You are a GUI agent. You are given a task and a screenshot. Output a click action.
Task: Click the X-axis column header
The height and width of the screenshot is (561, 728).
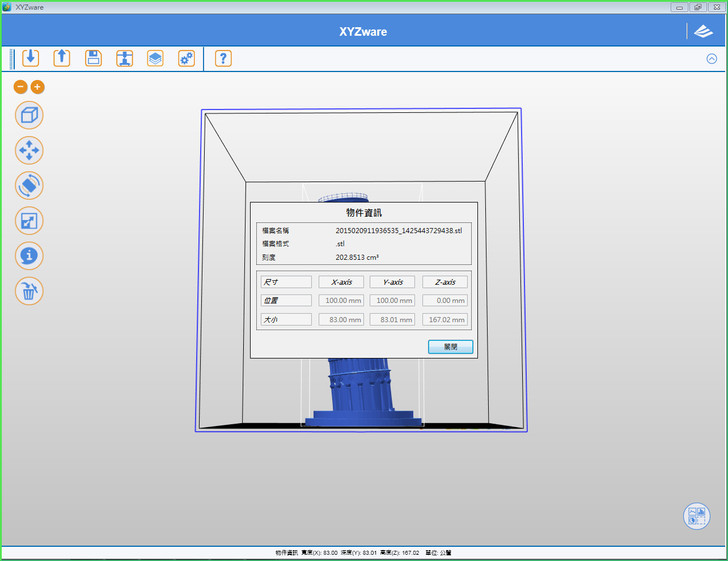[x=341, y=282]
